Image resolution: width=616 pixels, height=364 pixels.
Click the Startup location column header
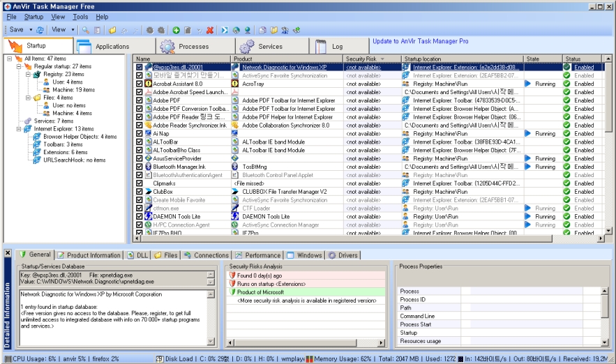click(x=462, y=59)
